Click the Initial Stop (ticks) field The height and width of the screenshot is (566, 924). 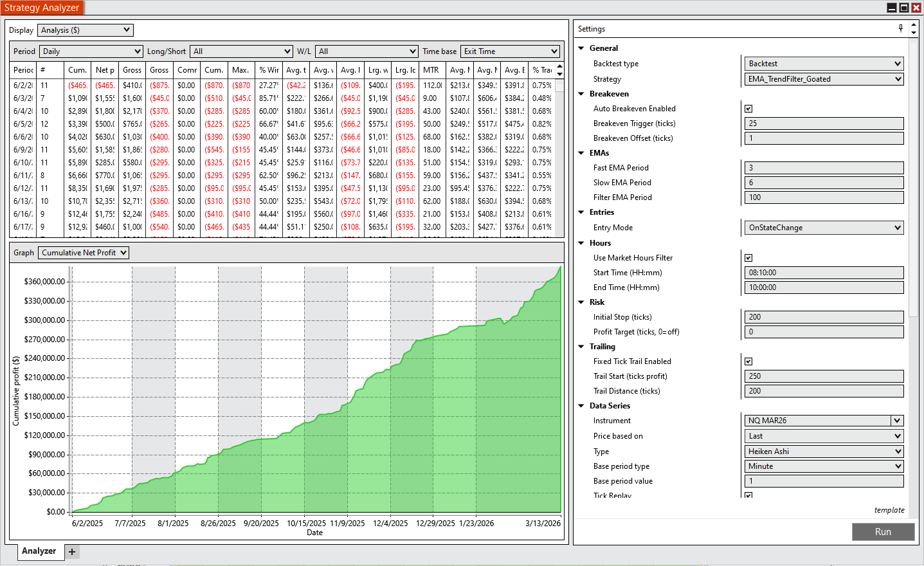click(x=824, y=317)
